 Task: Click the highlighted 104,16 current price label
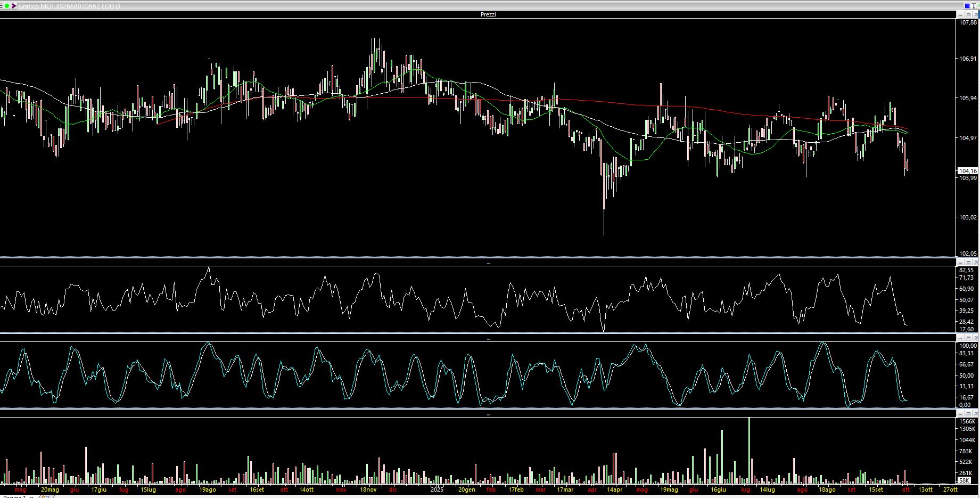click(x=967, y=171)
